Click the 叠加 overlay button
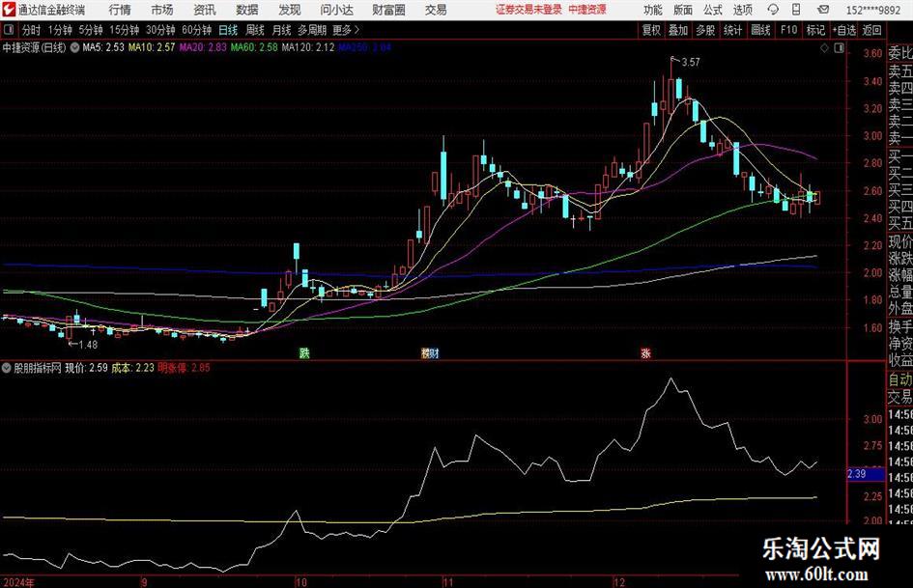913x588 pixels. pos(678,30)
